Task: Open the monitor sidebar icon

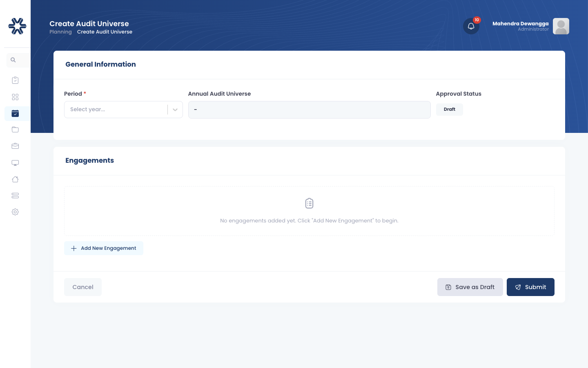Action: coord(15,163)
